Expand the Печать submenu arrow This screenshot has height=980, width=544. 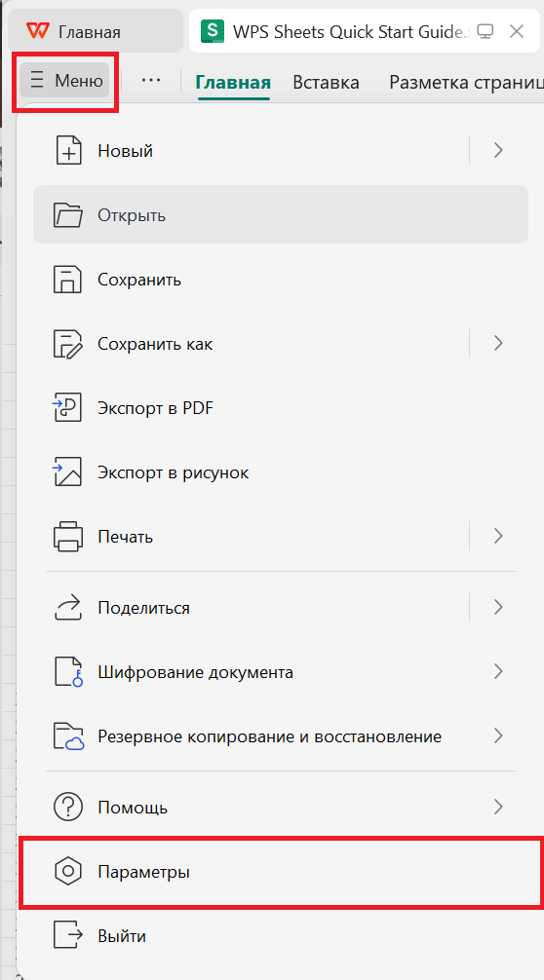pyautogui.click(x=498, y=536)
